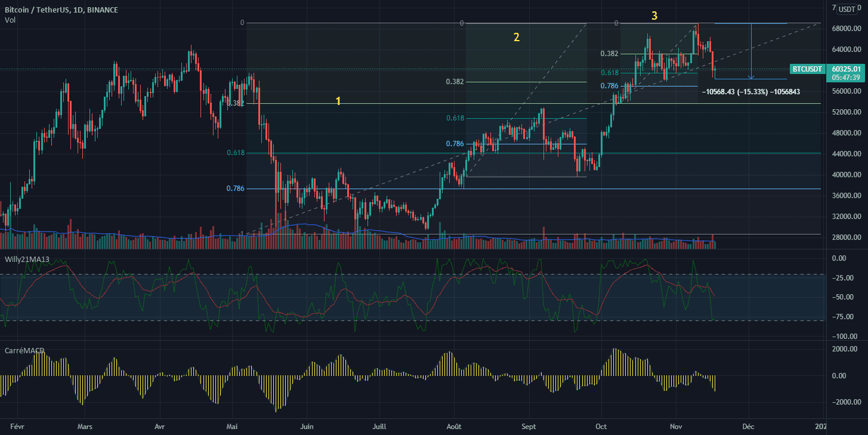This screenshot has height=435, width=868.
Task: Click the blue measurement arrow tip
Action: (x=752, y=78)
